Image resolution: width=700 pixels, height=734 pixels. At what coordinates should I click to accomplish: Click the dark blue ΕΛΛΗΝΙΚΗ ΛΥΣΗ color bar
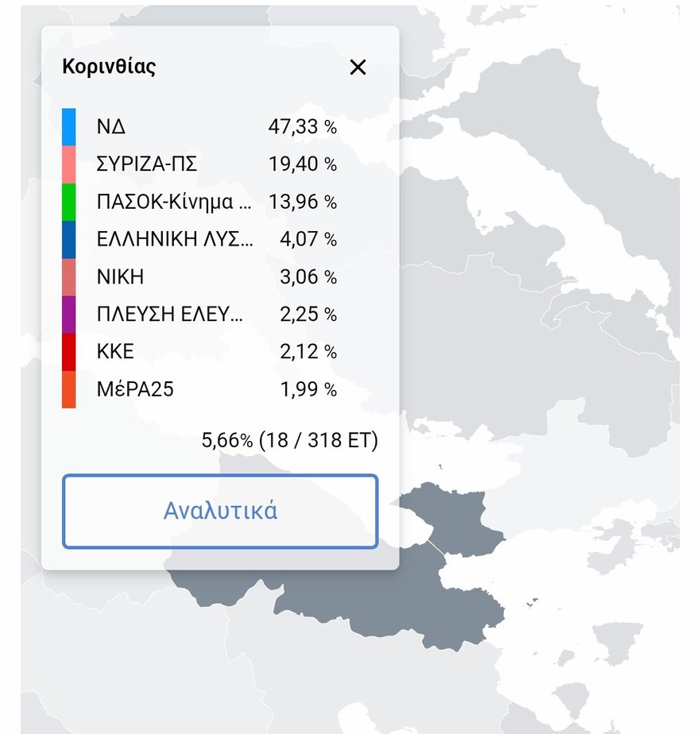(69, 239)
